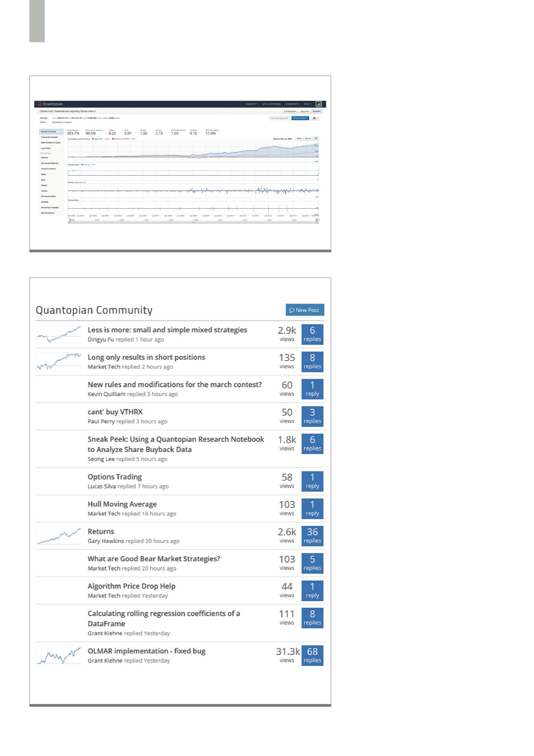
Task: Select Max Drawdown risk metric
Action: pyautogui.click(x=48, y=213)
